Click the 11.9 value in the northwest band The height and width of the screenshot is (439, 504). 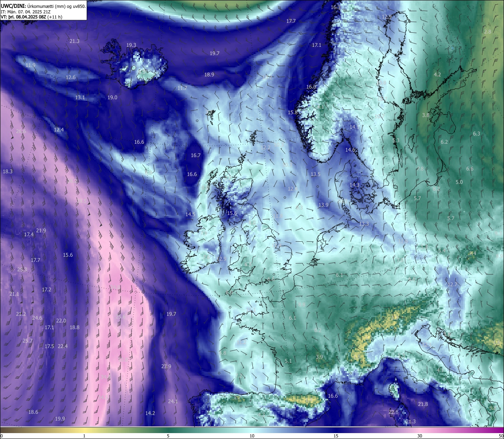[x=30, y=65]
